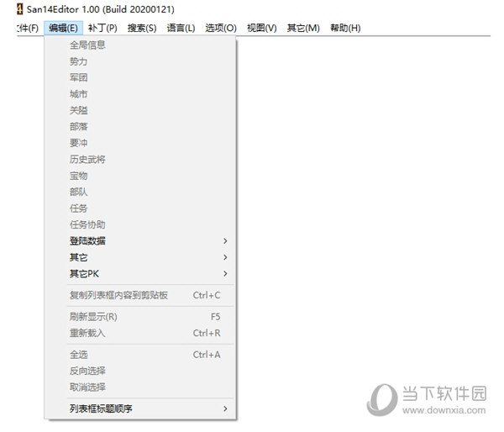Choose the 历史武将 menu entry
Image resolution: width=504 pixels, height=432 pixels.
click(x=87, y=160)
